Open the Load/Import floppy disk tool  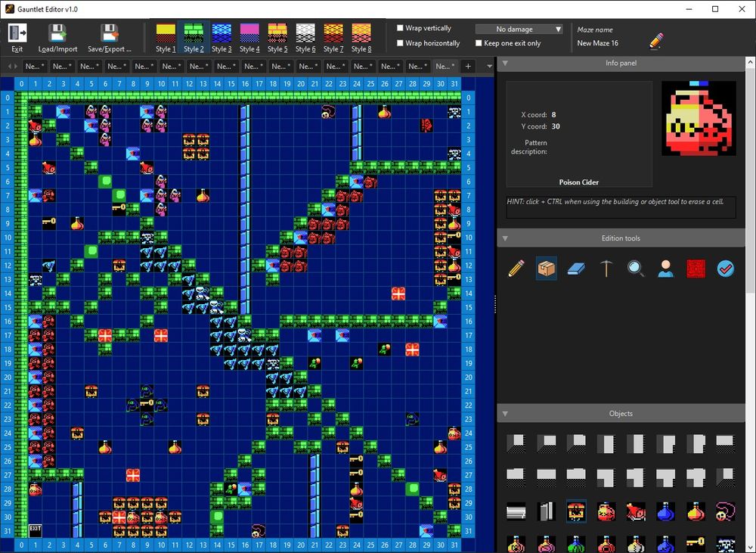point(57,33)
